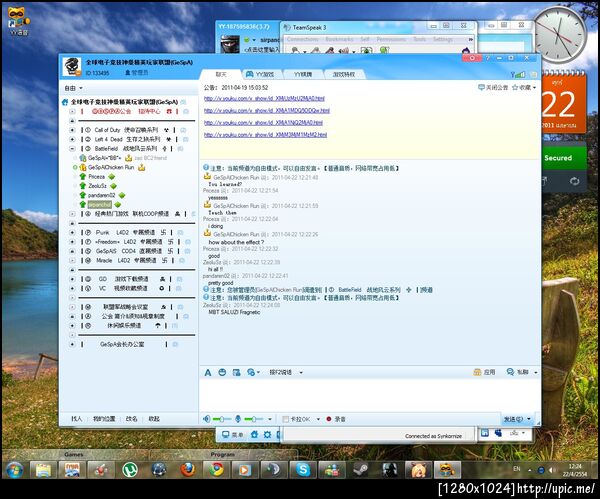The width and height of the screenshot is (600, 499).
Task: Adjust the microphone volume slider
Action: coord(253,419)
